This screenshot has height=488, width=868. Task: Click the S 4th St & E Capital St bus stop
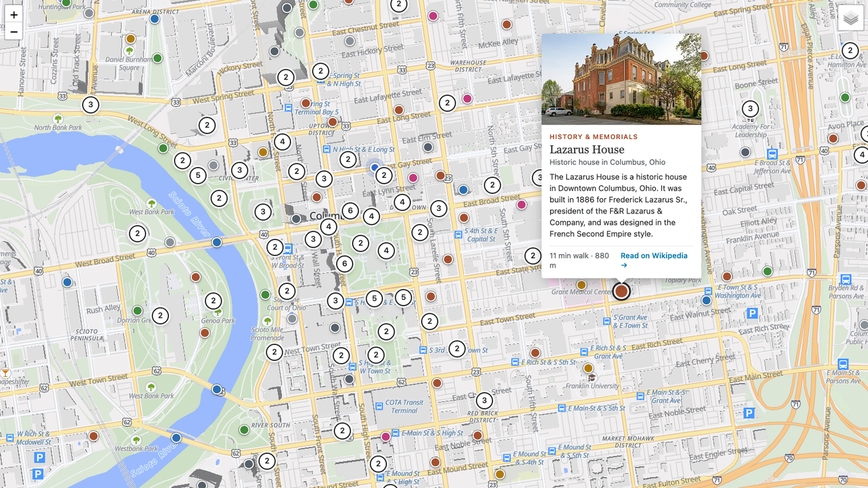(458, 235)
